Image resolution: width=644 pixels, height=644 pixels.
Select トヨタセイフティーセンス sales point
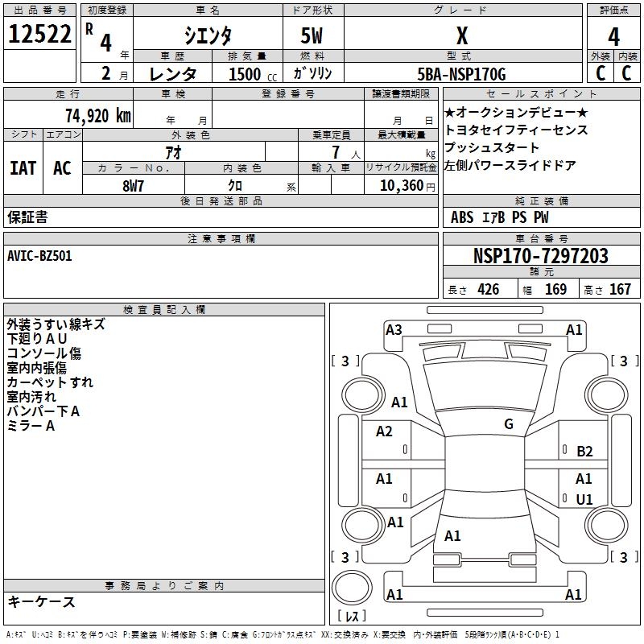click(516, 130)
